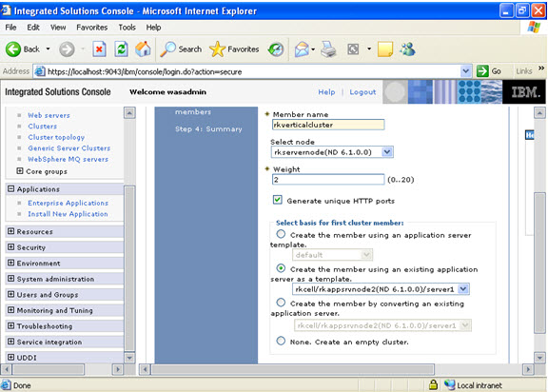Screen dimensions: 548x392
Task: Expand the System administration section
Action: point(11,279)
